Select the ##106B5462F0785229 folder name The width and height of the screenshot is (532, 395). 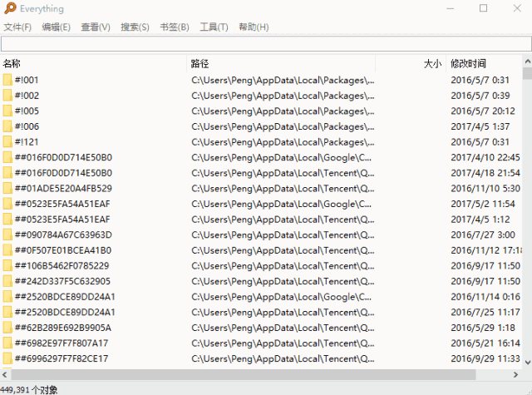62,266
